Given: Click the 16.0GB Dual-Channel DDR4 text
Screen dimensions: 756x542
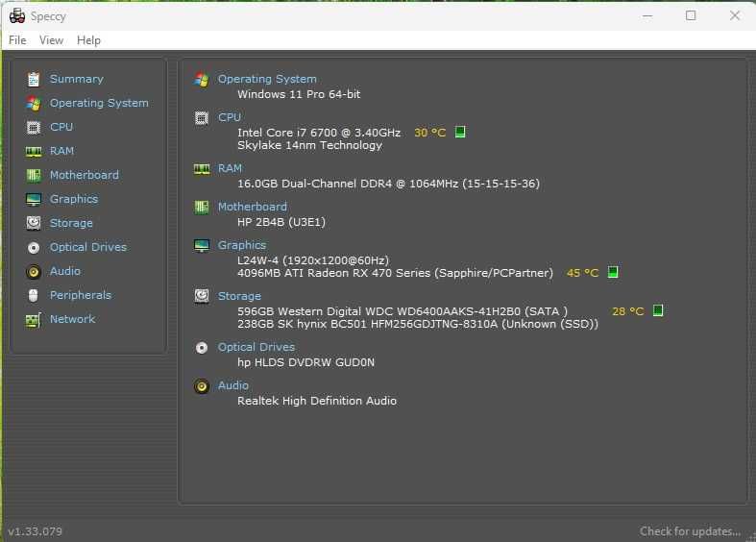Looking at the screenshot, I should click(388, 184).
